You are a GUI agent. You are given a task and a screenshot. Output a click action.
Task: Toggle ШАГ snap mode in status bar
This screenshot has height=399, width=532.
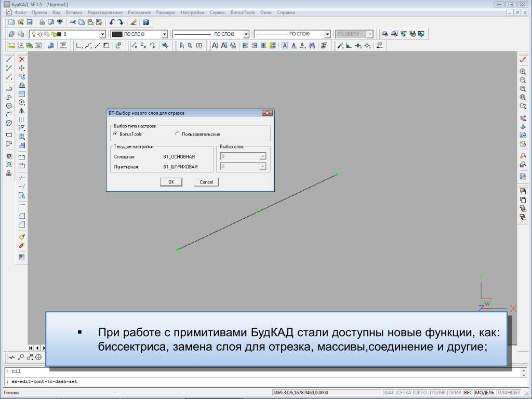(389, 393)
